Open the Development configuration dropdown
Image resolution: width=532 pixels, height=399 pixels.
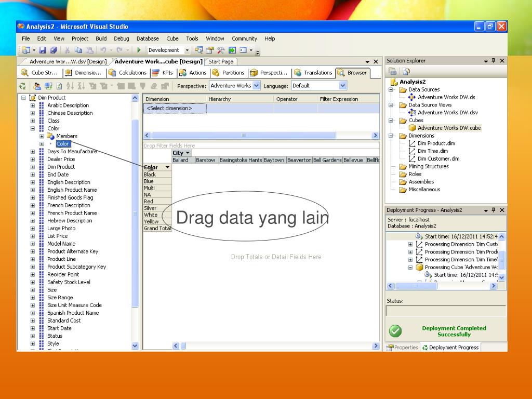[187, 50]
